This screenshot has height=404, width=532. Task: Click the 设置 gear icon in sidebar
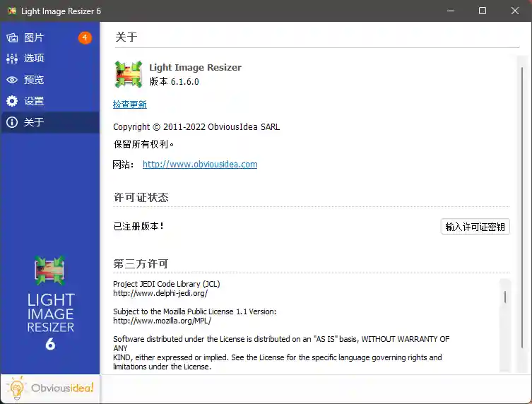click(x=12, y=101)
